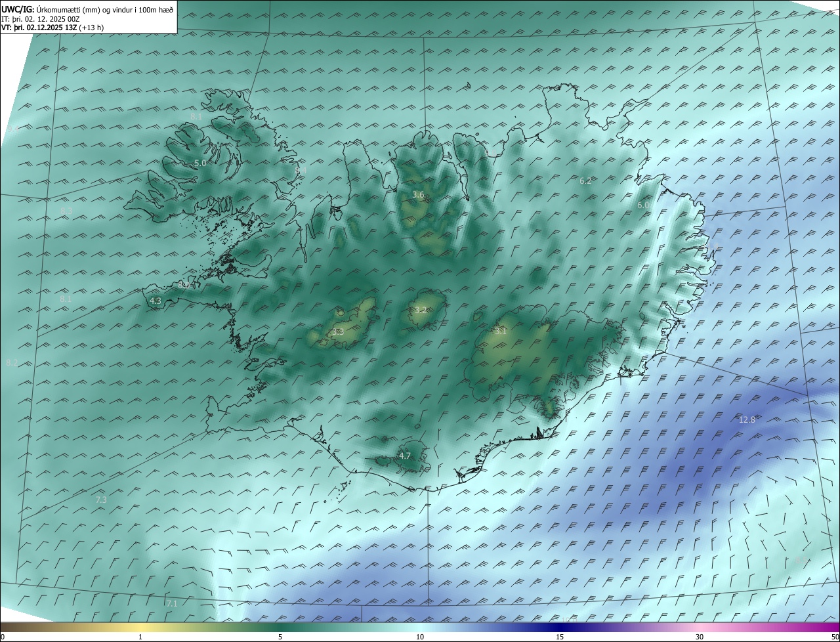Click the 5 tick on the color scale
The image size is (840, 642).
pyautogui.click(x=280, y=637)
